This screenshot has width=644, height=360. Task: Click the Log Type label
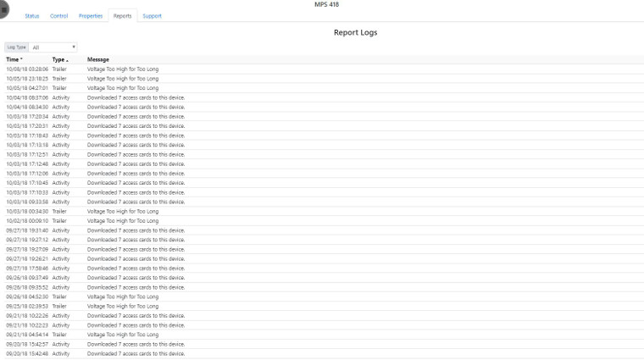coord(16,47)
